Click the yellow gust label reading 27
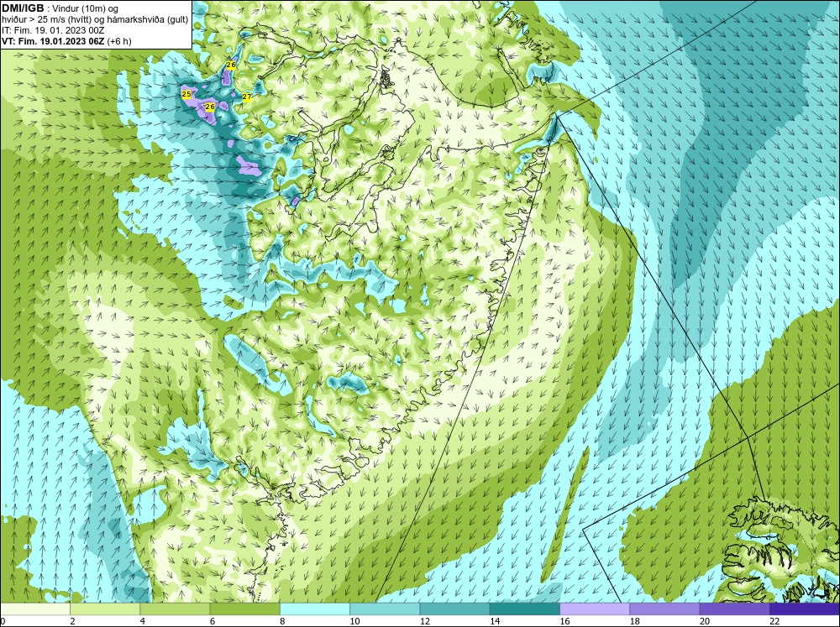 [247, 97]
